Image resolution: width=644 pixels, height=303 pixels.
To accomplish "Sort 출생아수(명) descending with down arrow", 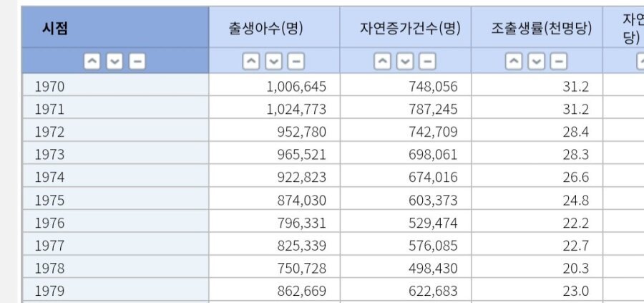I will coord(273,62).
